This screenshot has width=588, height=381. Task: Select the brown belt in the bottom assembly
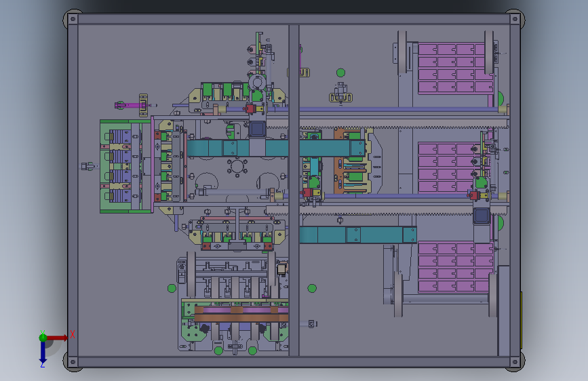[241, 318]
